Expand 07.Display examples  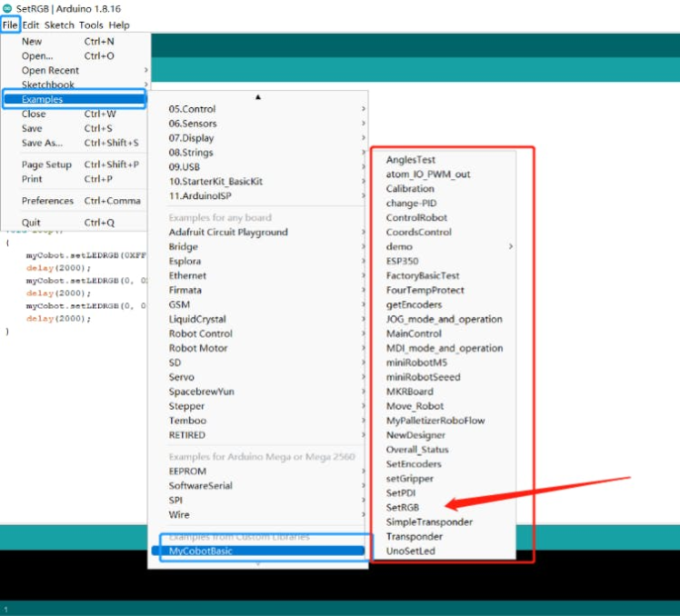[x=258, y=138]
